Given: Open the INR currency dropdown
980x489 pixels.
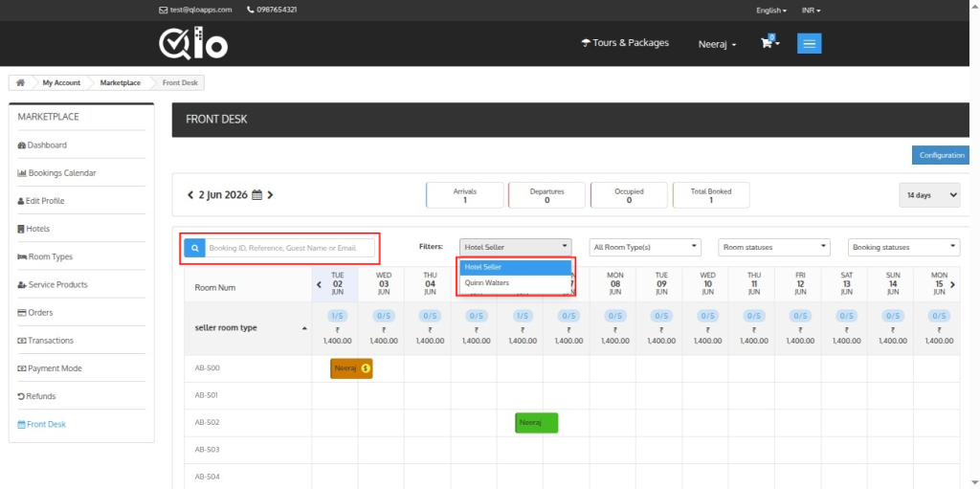Looking at the screenshot, I should pos(811,11).
